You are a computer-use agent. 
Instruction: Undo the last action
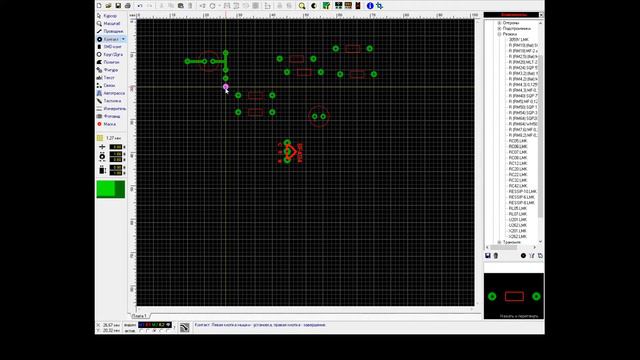point(140,6)
